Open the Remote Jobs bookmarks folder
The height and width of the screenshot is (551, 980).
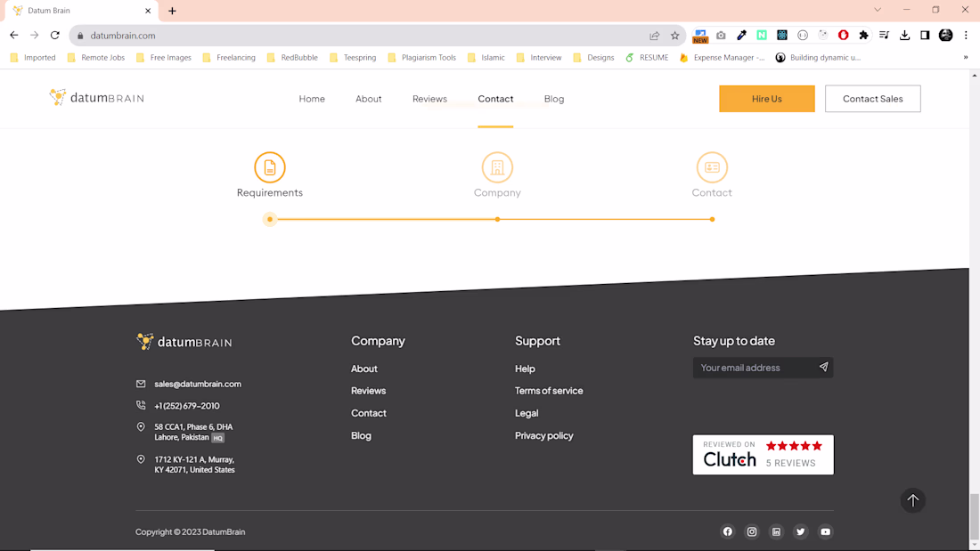tap(96, 58)
